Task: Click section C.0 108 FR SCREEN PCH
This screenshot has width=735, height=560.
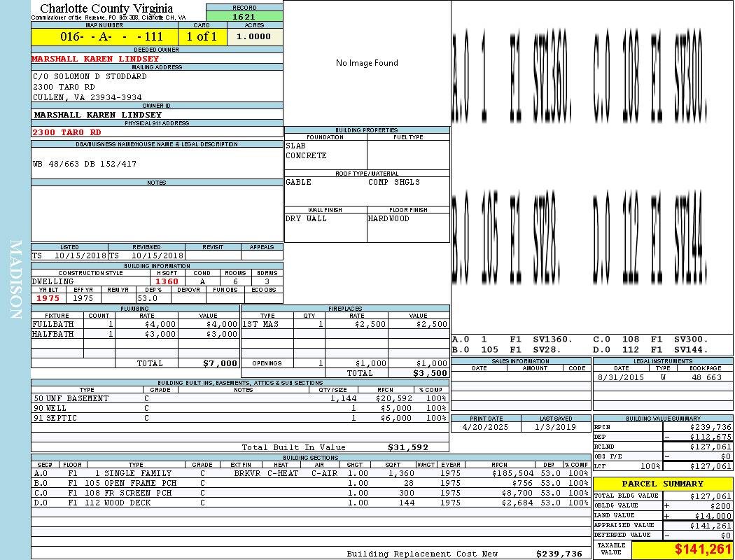Action: [x=311, y=493]
